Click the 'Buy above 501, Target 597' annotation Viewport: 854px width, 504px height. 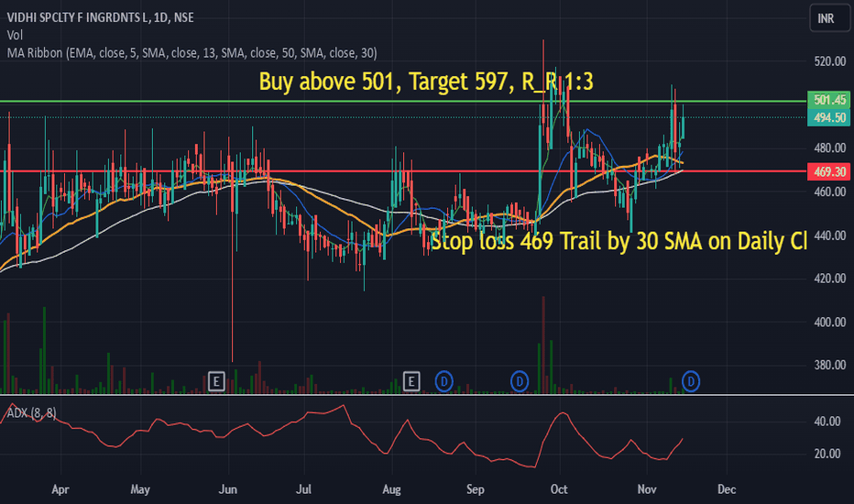[x=426, y=82]
